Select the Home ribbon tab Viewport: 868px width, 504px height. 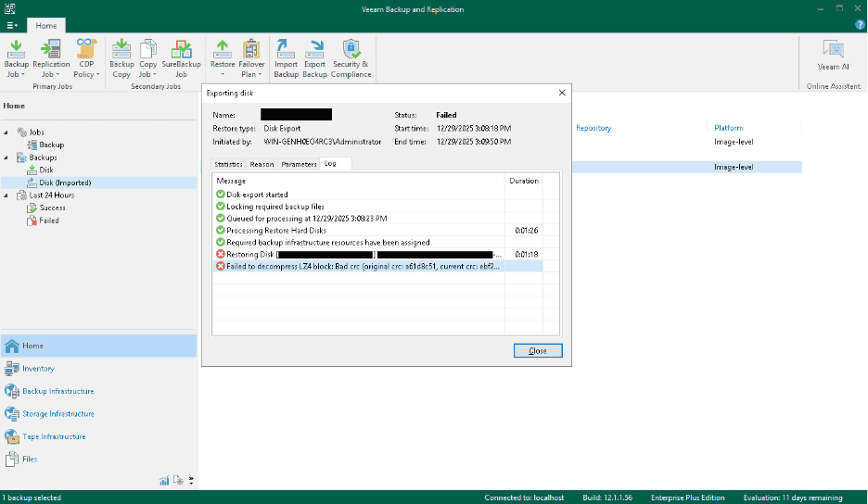(46, 25)
